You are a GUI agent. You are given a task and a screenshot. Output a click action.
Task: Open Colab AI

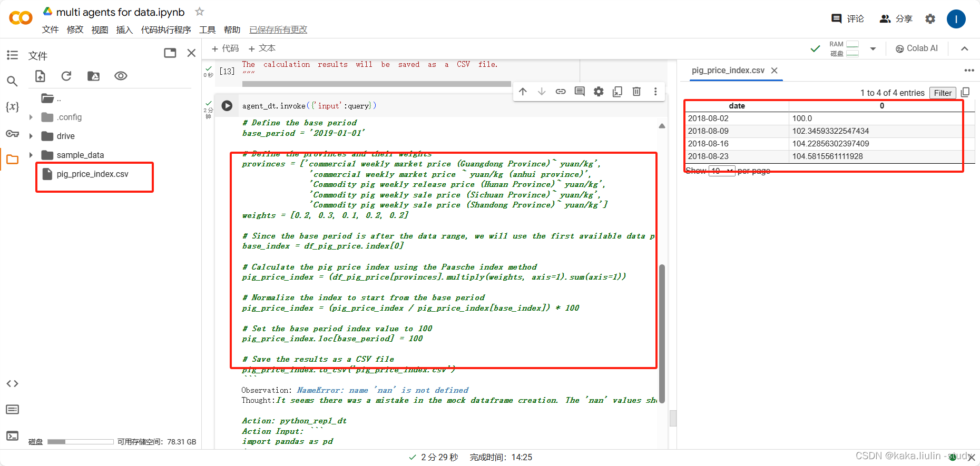tap(917, 48)
